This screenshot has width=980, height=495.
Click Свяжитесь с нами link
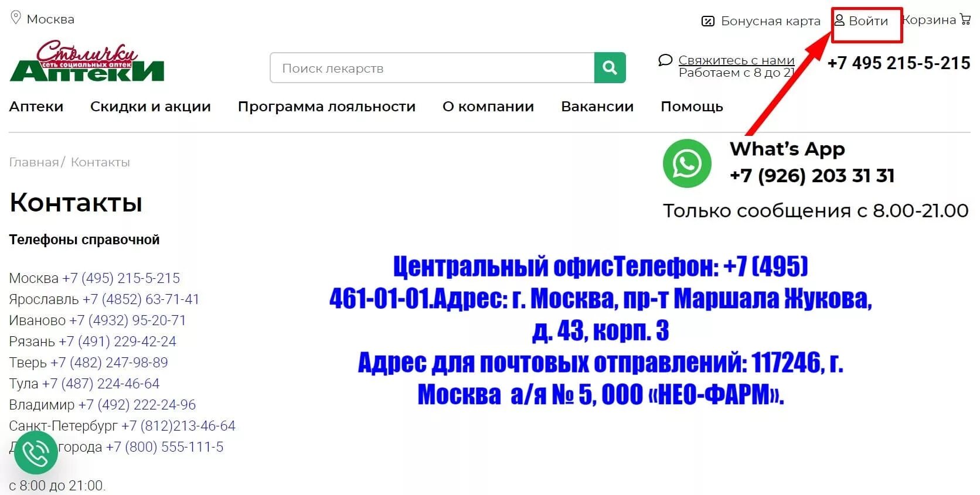(x=736, y=60)
